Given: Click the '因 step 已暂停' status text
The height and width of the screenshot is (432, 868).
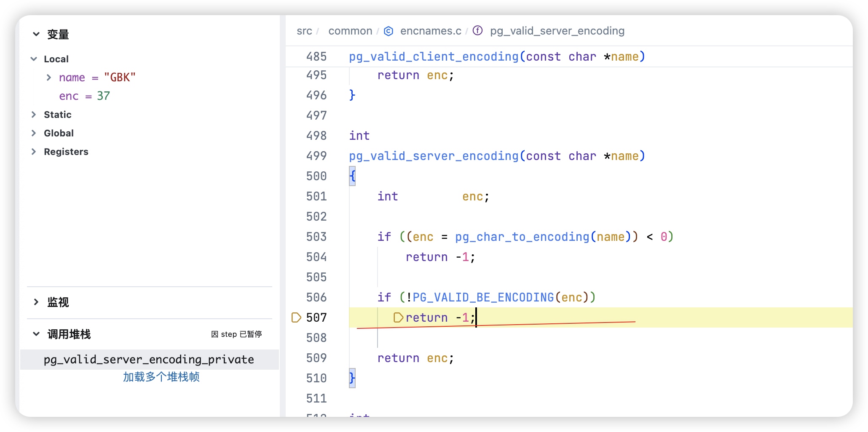Looking at the screenshot, I should pyautogui.click(x=236, y=334).
